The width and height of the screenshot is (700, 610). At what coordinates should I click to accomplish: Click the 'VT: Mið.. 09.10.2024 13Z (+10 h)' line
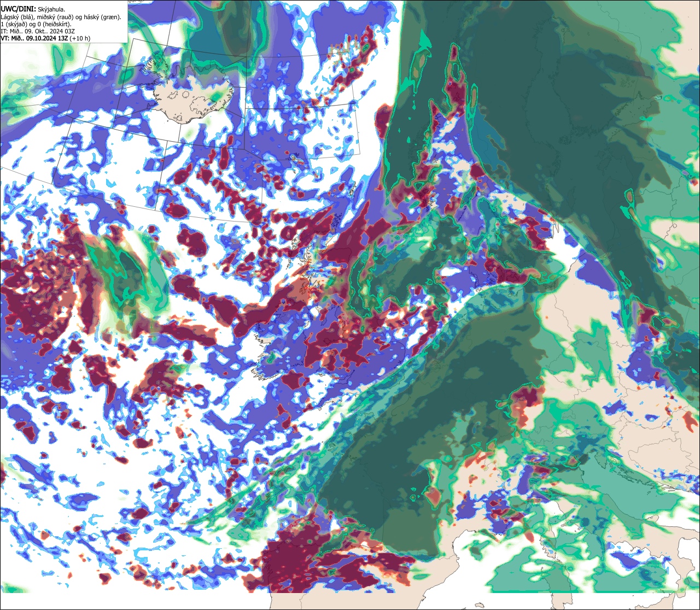click(45, 38)
